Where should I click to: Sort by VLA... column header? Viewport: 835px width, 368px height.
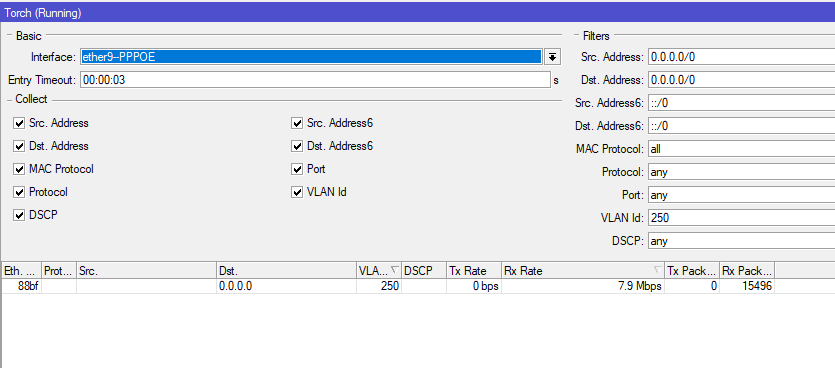tap(379, 271)
